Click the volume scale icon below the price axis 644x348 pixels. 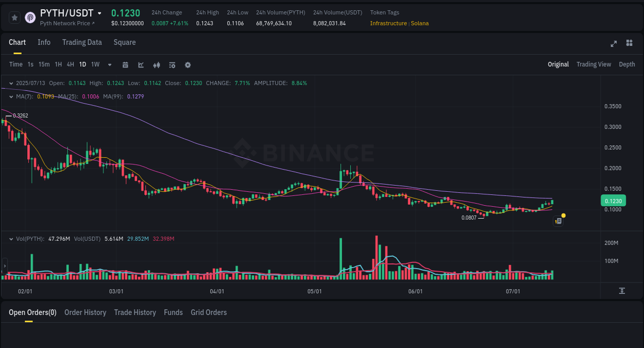click(x=622, y=291)
